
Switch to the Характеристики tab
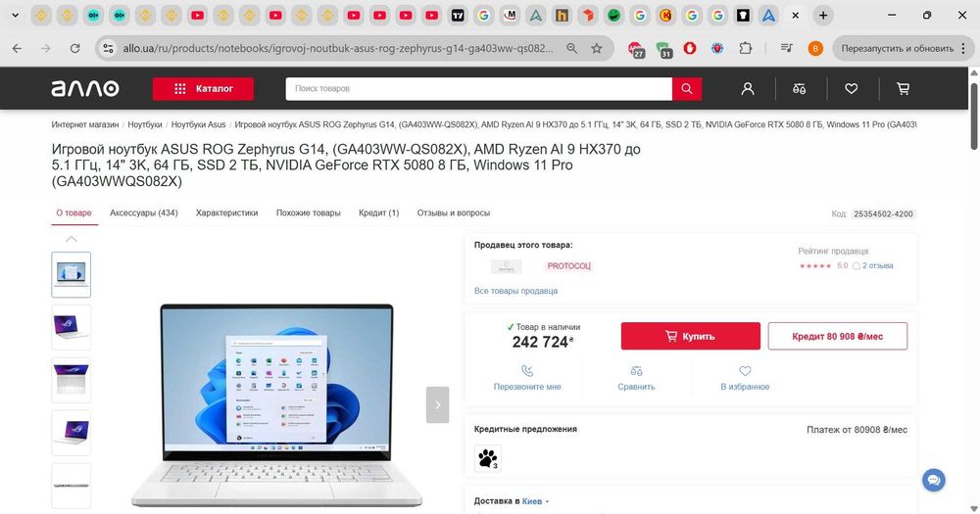tap(227, 213)
